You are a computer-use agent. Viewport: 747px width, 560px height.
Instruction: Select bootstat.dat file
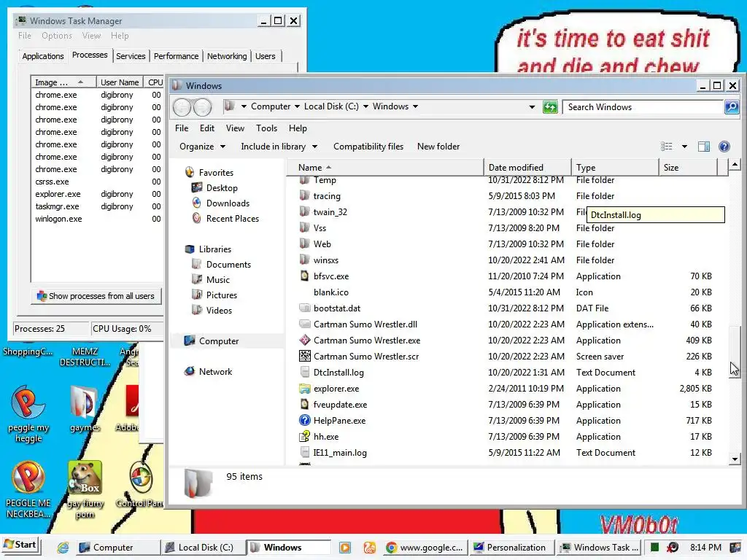[x=337, y=308]
